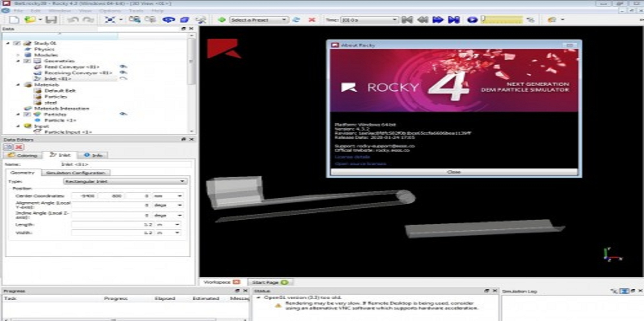Float the Status panel with its undock icon
This screenshot has width=644, height=321.
click(486, 291)
